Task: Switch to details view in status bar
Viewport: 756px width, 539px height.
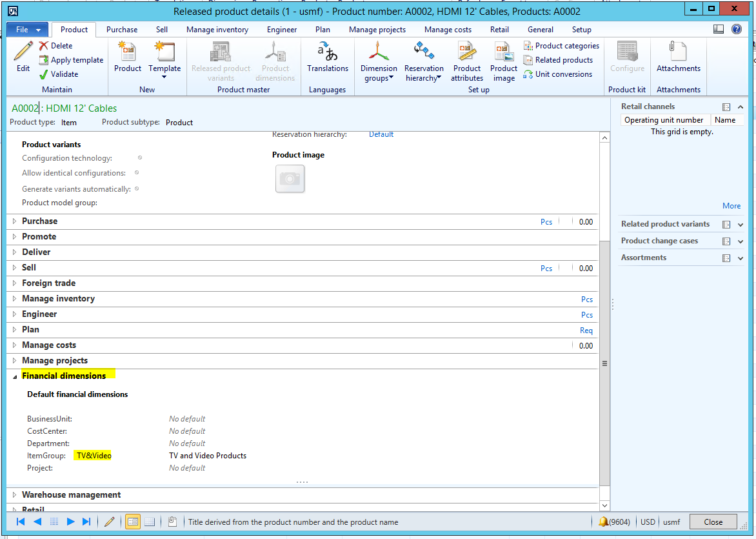Action: click(132, 522)
